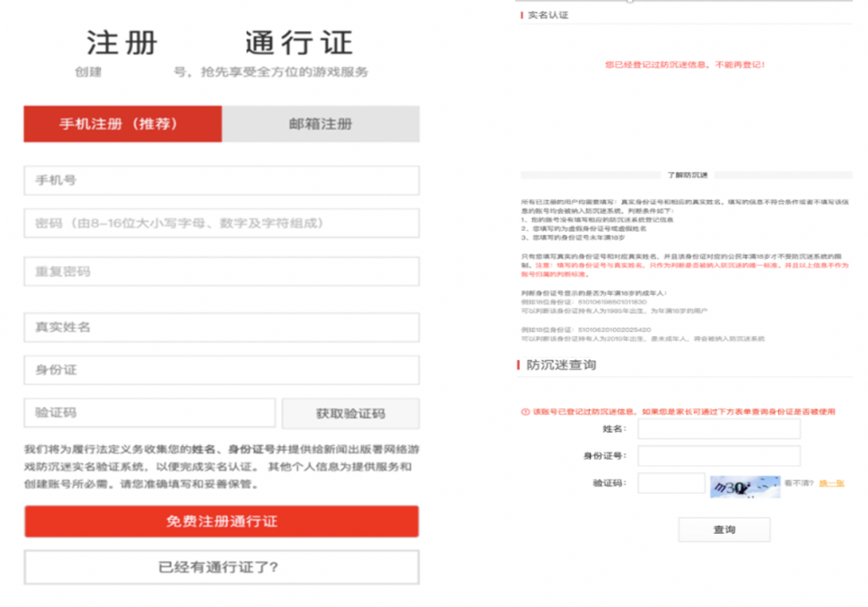This screenshot has width=868, height=607.
Task: Click the 重复密码 field
Action: click(x=221, y=272)
